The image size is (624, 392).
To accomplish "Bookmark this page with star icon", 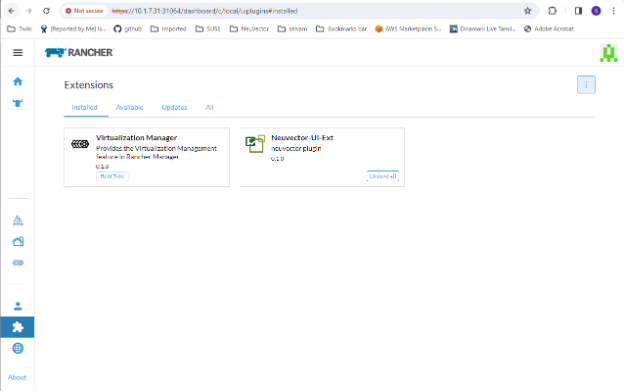I will click(527, 11).
